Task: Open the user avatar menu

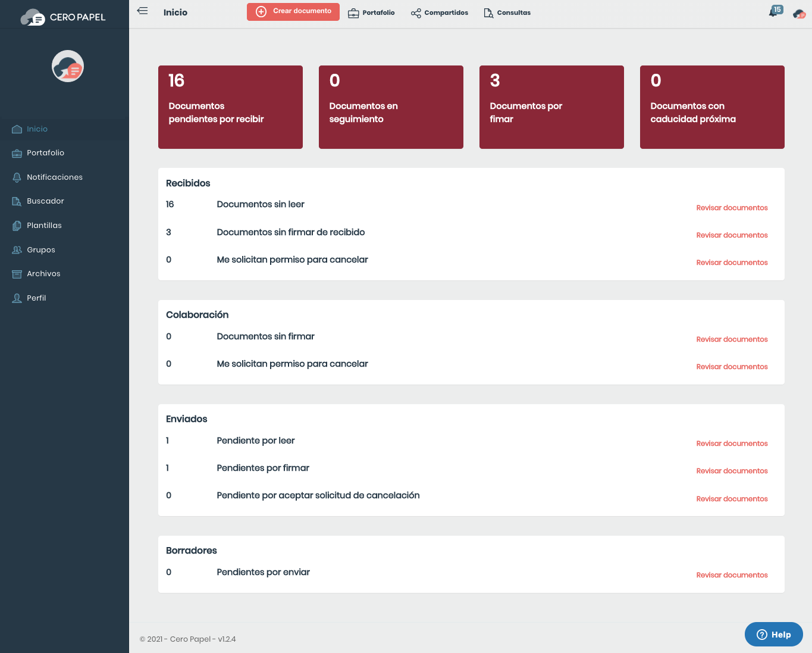Action: point(798,13)
